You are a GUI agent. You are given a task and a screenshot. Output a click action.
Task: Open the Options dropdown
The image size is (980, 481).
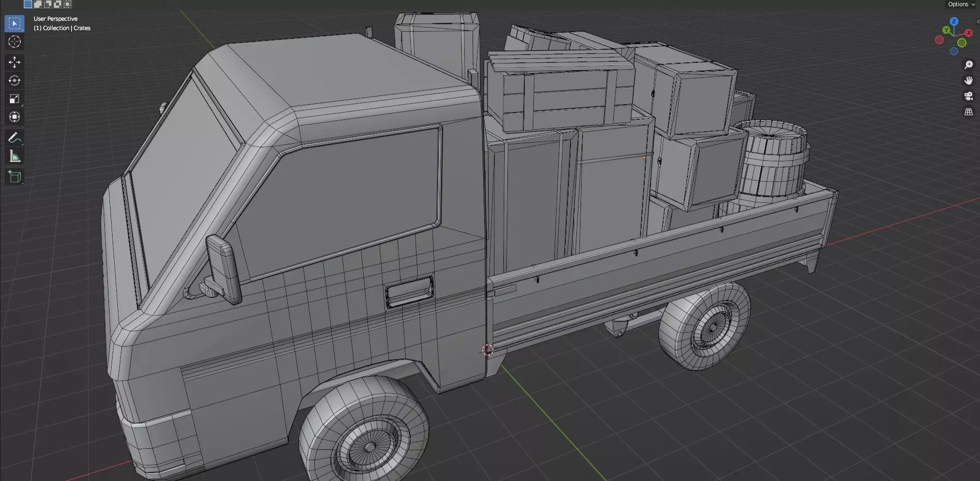tap(961, 4)
